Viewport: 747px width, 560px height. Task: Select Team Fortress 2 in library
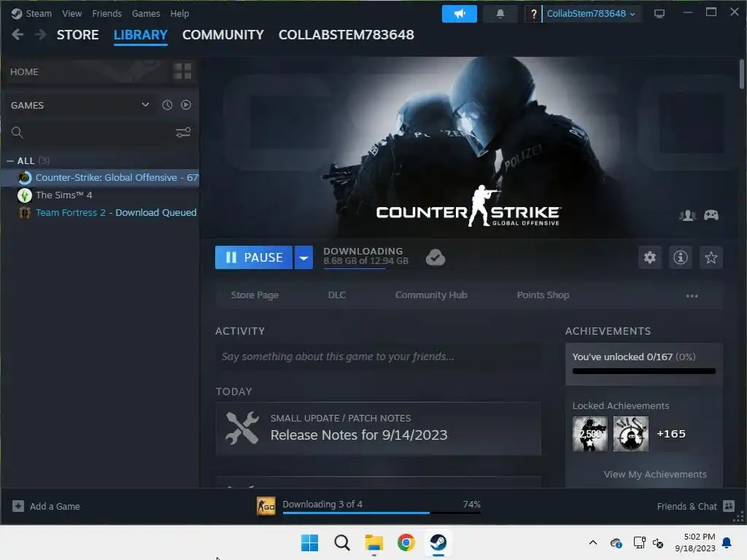tap(100, 213)
